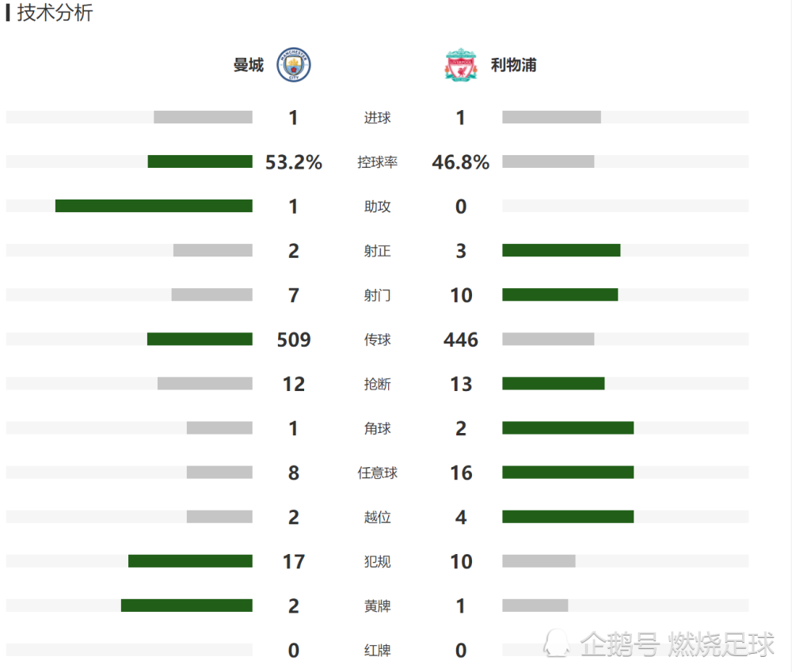Select the 利物浦 team name
792x672 pixels.
coord(513,66)
